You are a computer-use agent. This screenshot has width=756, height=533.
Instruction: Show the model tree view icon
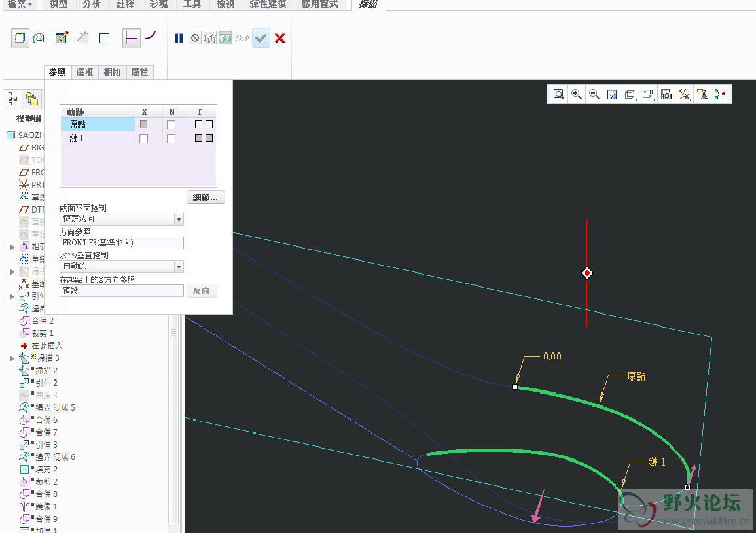coord(12,99)
